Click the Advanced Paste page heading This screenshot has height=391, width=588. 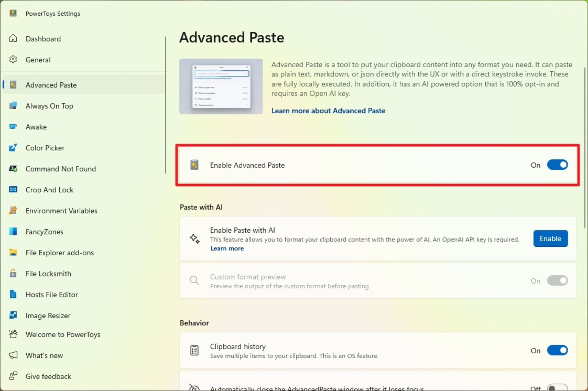(x=232, y=37)
